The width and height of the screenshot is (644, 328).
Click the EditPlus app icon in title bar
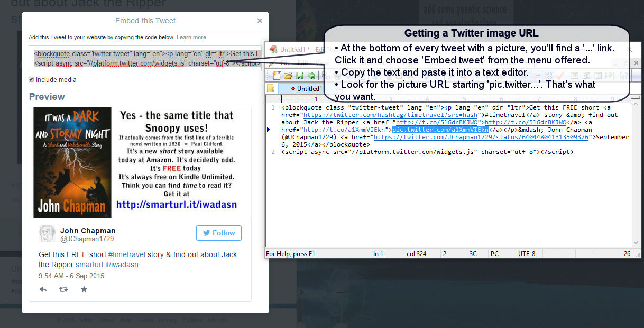pyautogui.click(x=273, y=49)
